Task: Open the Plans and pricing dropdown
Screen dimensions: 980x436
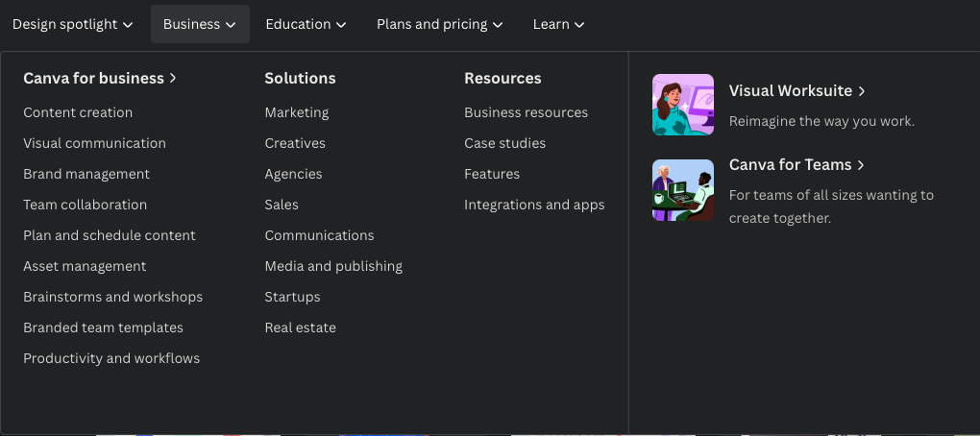Action: (439, 24)
